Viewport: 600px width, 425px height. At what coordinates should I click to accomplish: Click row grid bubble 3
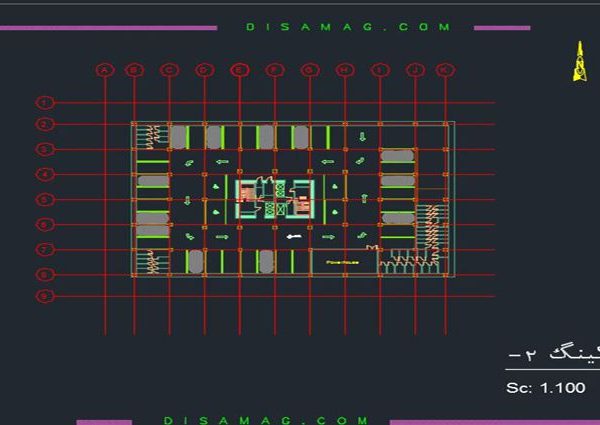tap(44, 150)
